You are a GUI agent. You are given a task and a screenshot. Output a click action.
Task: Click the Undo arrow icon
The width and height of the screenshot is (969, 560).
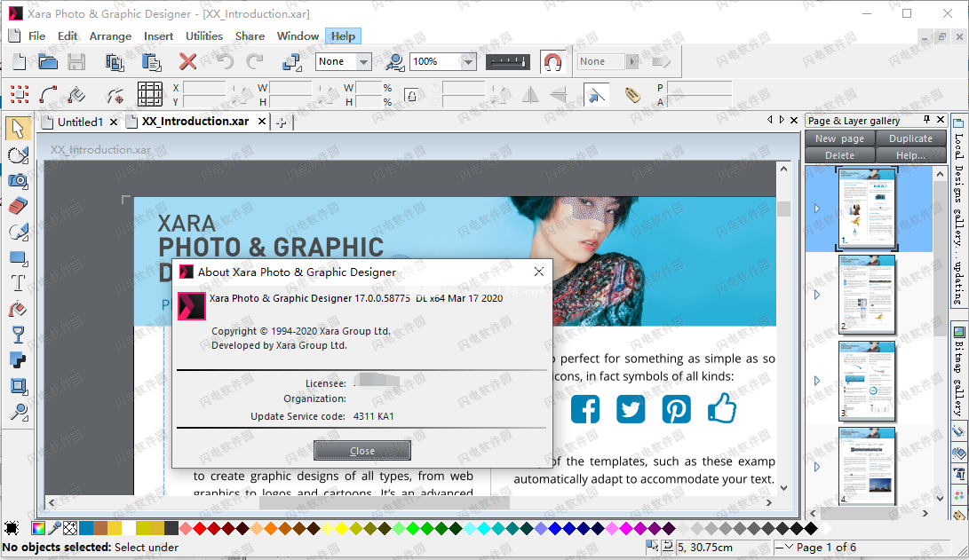(x=225, y=62)
